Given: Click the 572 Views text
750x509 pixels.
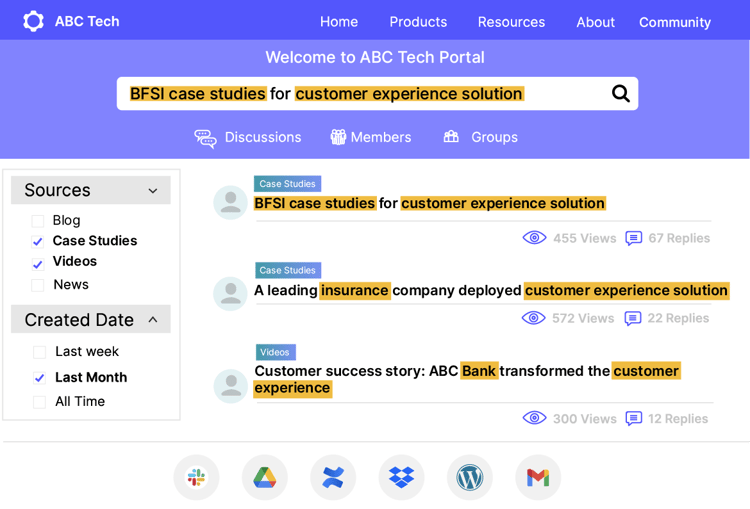Looking at the screenshot, I should coord(583,319).
